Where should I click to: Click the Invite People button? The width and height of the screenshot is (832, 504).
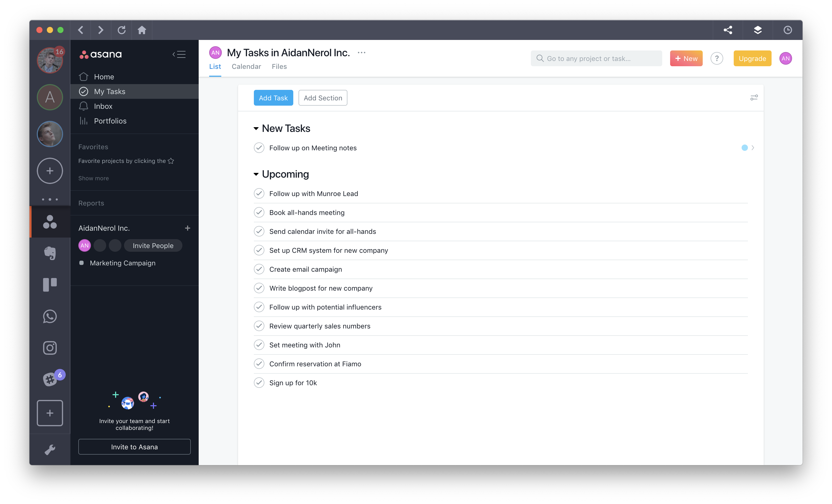click(x=153, y=245)
